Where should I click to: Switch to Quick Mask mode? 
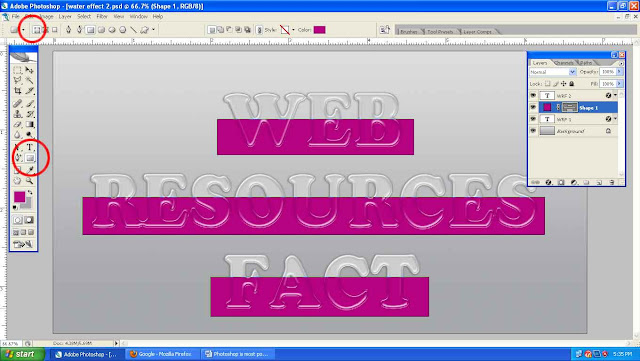[29, 220]
